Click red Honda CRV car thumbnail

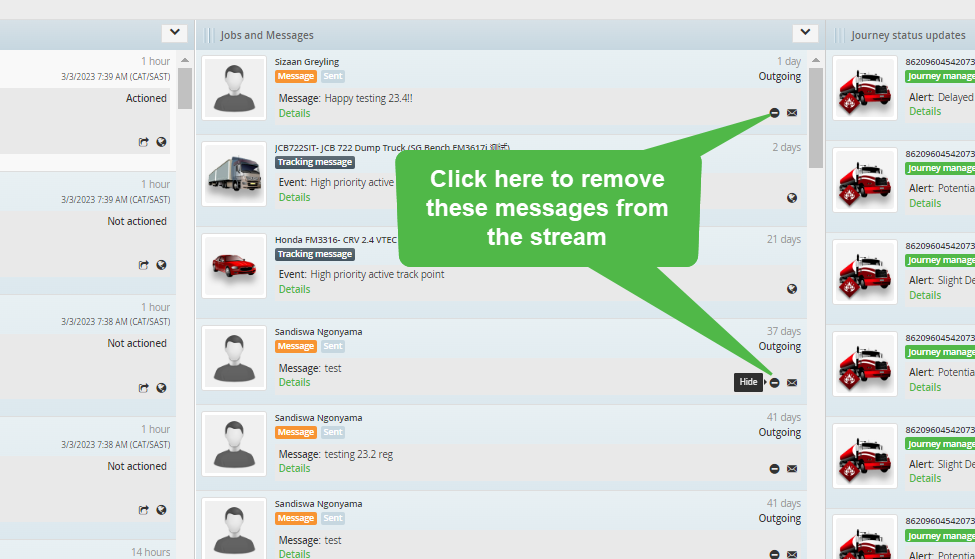click(x=234, y=266)
